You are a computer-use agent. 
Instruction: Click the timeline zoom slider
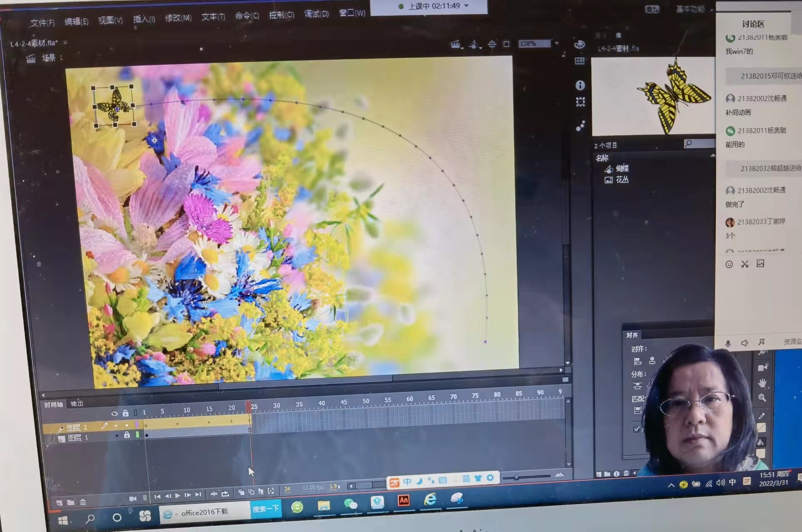516,477
